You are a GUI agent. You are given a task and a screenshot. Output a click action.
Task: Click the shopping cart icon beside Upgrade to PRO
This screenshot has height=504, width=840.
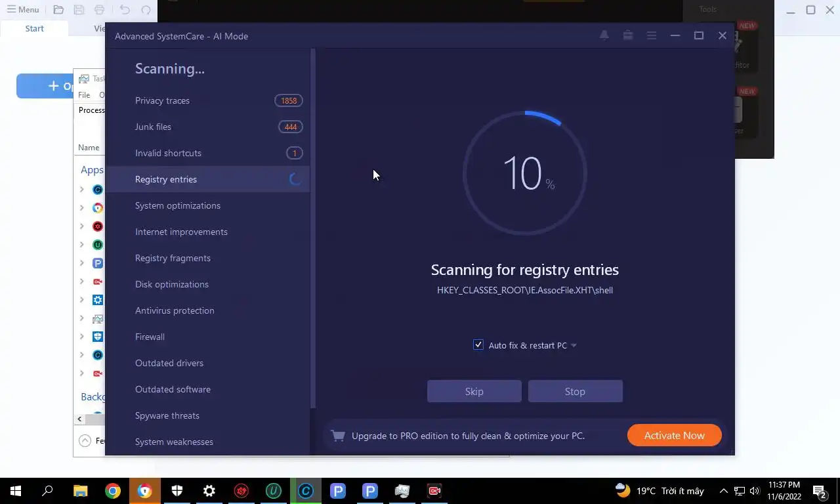(338, 436)
